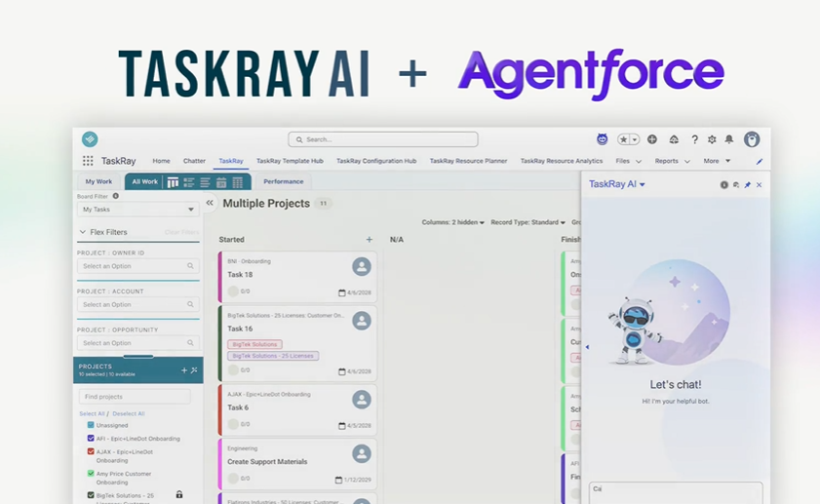
Task: Click the pencil edit navigation icon
Action: point(760,162)
